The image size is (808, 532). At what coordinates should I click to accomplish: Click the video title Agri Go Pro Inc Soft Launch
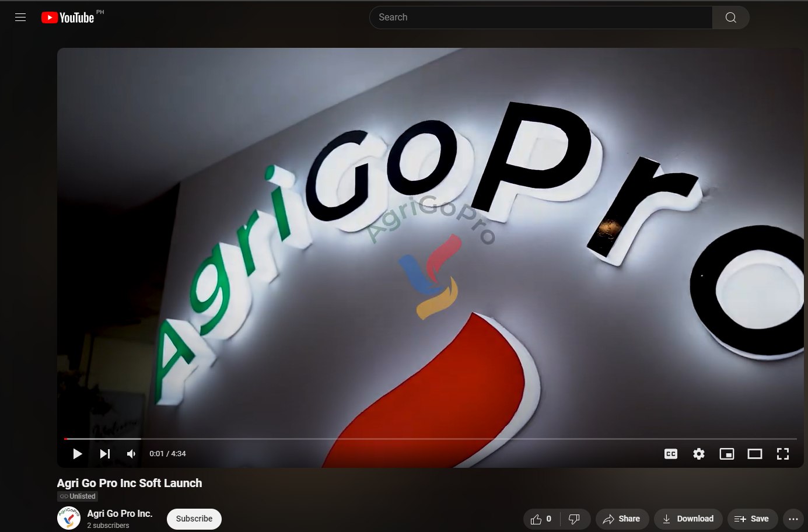click(x=130, y=483)
